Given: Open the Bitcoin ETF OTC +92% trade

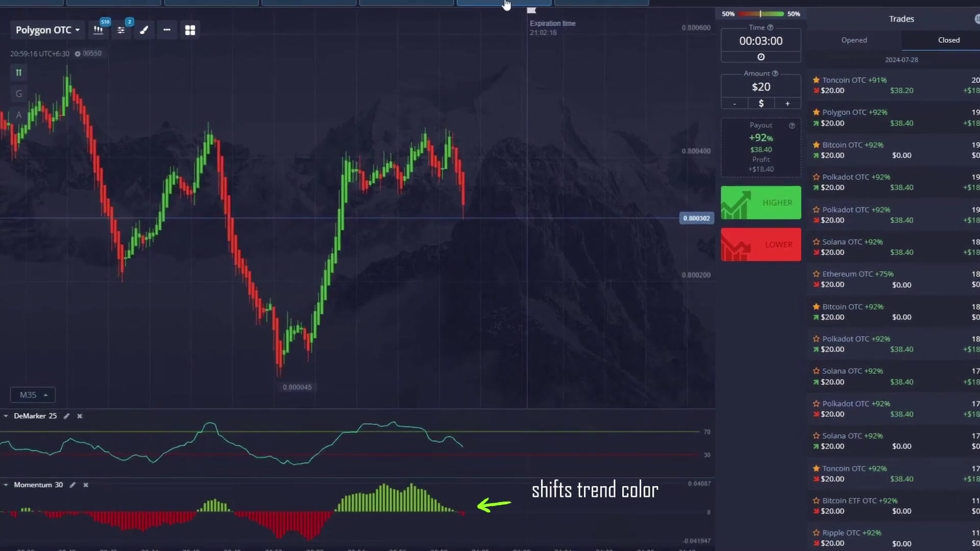Looking at the screenshot, I should tap(894, 506).
